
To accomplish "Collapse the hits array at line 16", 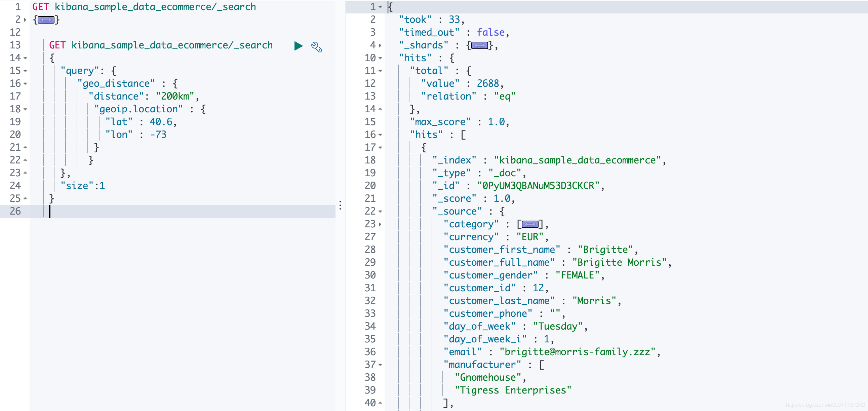I will 380,135.
